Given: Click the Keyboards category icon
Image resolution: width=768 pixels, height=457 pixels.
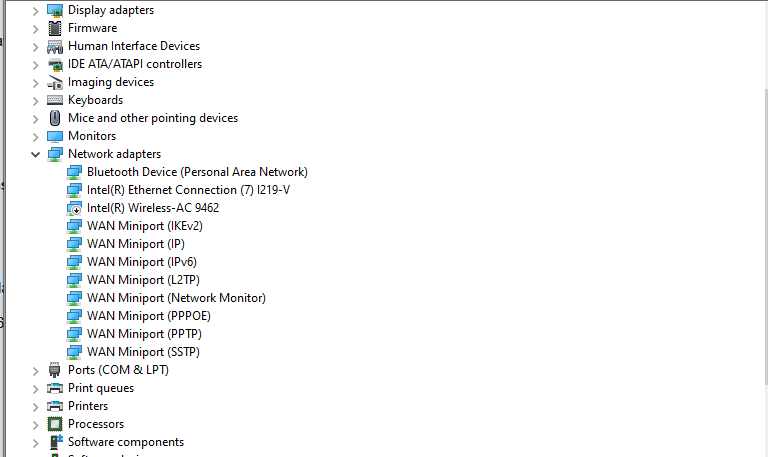Looking at the screenshot, I should coord(55,100).
